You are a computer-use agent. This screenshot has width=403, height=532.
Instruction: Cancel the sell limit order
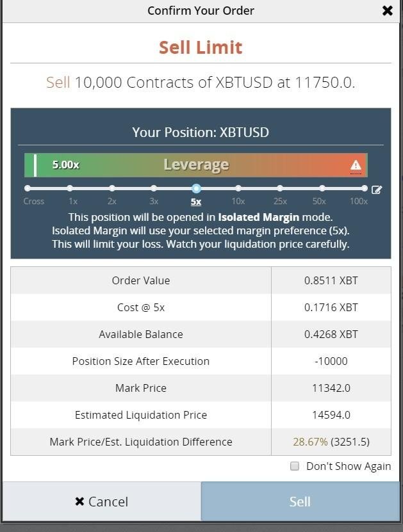101,501
